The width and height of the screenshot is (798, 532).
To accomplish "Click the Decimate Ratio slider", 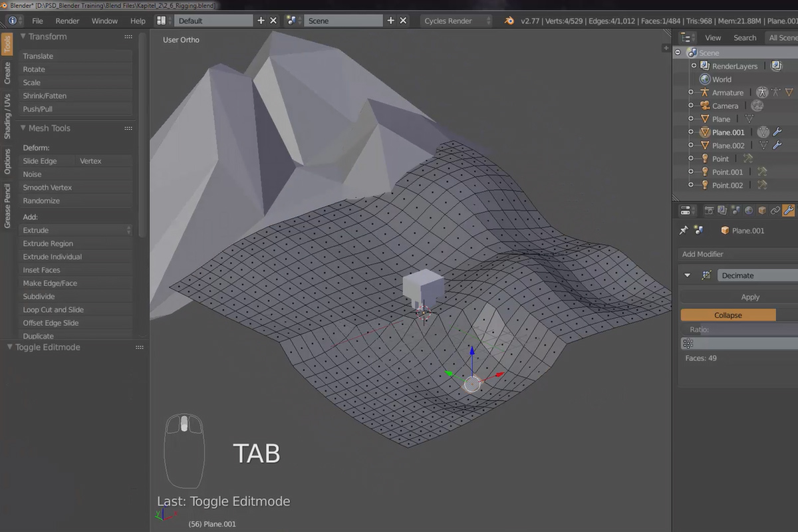I will point(739,330).
